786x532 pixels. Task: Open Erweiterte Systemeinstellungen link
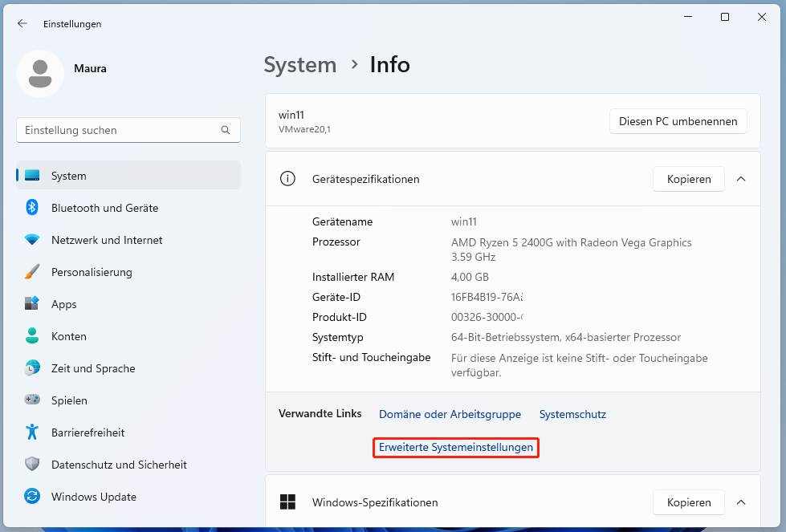pos(456,447)
